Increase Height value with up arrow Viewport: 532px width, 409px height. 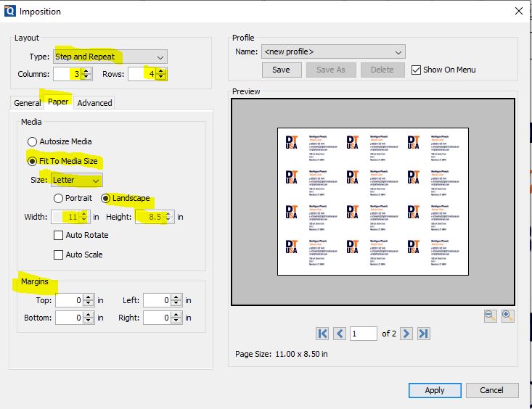[x=168, y=214]
